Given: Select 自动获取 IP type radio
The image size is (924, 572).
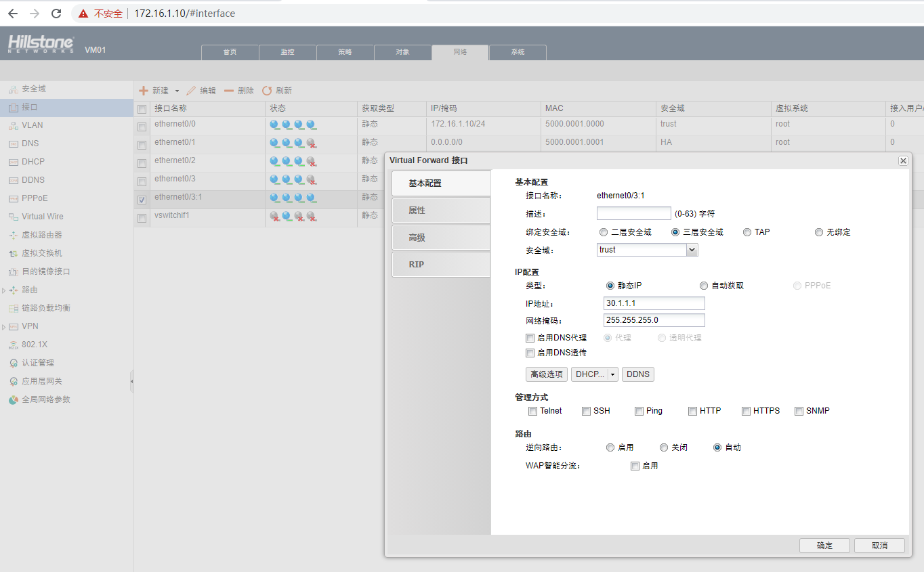Looking at the screenshot, I should (x=704, y=286).
